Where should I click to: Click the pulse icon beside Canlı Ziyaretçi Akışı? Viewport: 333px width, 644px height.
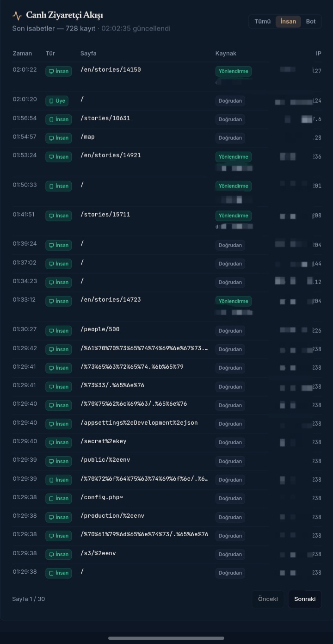pos(17,16)
